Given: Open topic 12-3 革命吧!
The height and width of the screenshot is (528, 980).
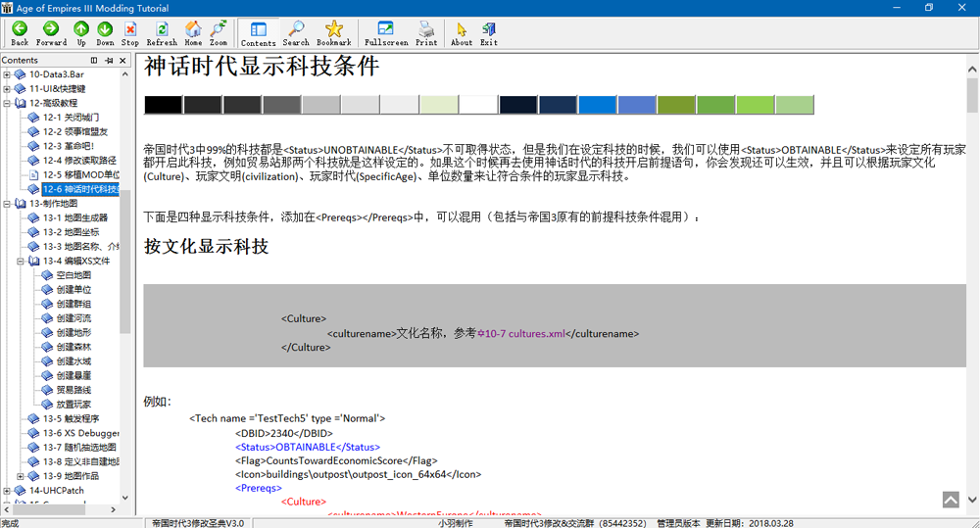Looking at the screenshot, I should pos(69,146).
